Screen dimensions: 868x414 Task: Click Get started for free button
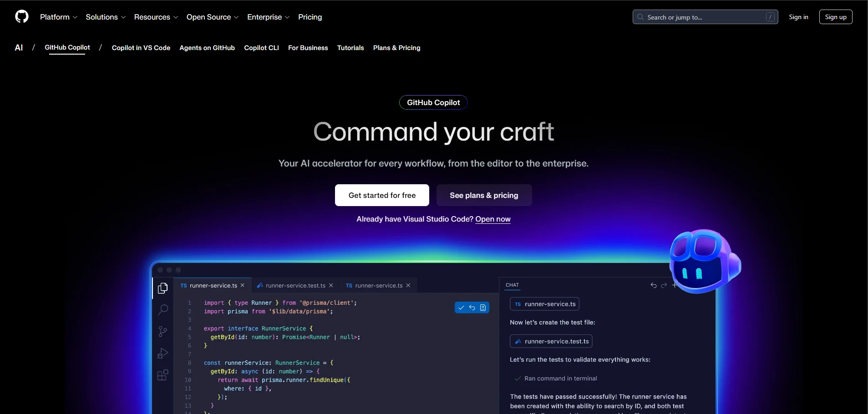coord(382,195)
